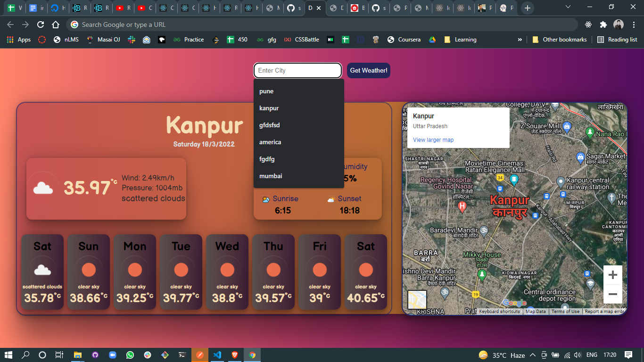The height and width of the screenshot is (362, 644).
Task: Focus the Enter City input field
Action: (x=297, y=70)
